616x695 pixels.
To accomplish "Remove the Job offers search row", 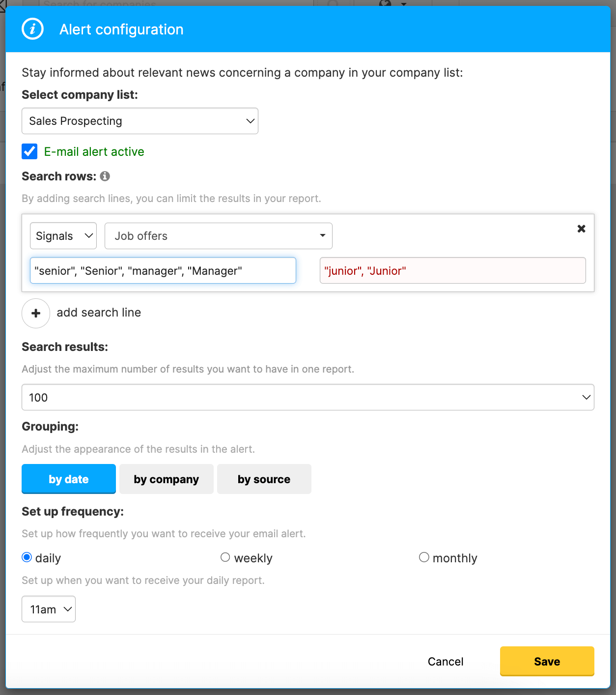I will click(x=581, y=229).
